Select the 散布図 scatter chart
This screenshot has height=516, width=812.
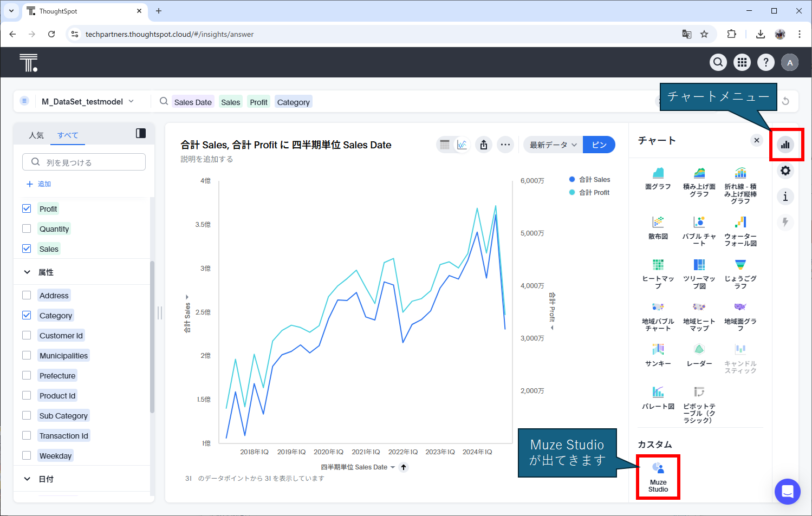658,227
